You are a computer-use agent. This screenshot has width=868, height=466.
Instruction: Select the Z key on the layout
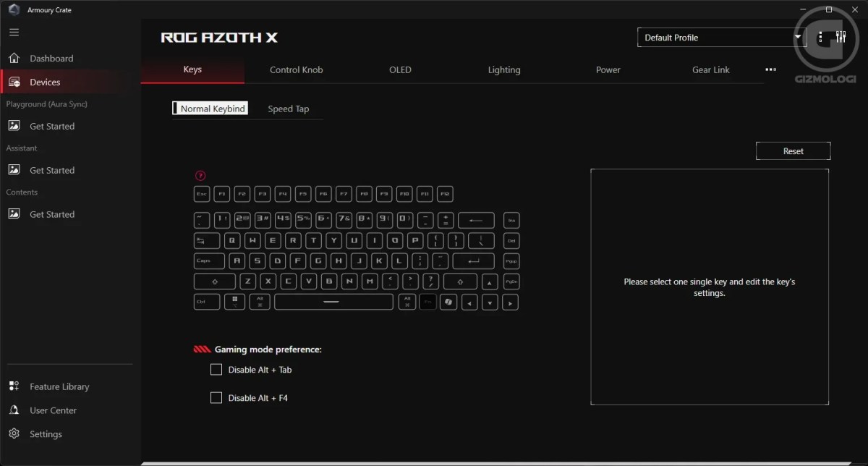(247, 282)
